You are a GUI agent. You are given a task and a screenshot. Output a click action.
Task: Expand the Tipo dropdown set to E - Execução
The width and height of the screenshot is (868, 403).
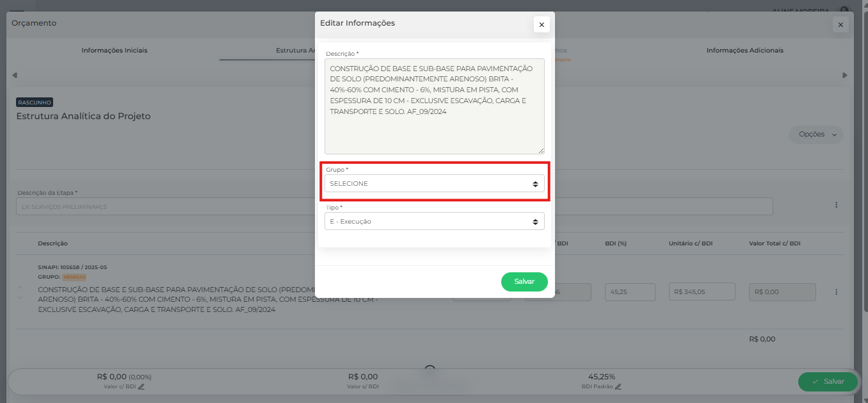click(434, 222)
